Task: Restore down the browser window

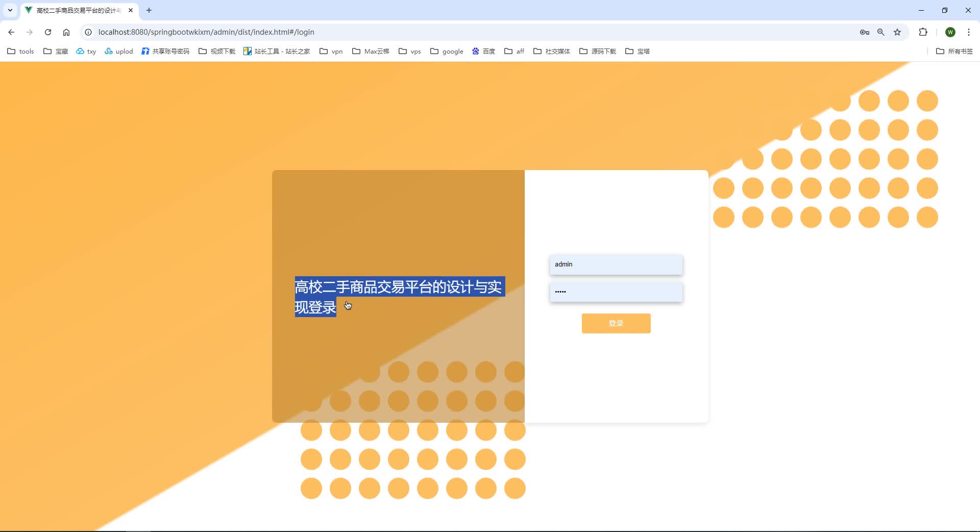Action: 945,10
